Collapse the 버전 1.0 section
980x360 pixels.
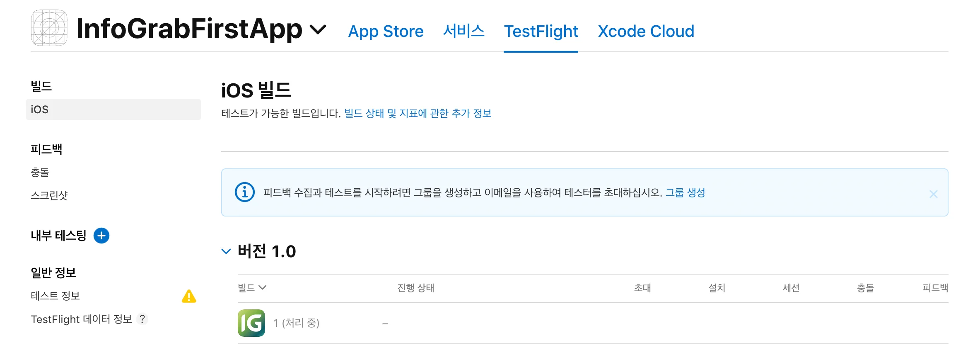(226, 251)
